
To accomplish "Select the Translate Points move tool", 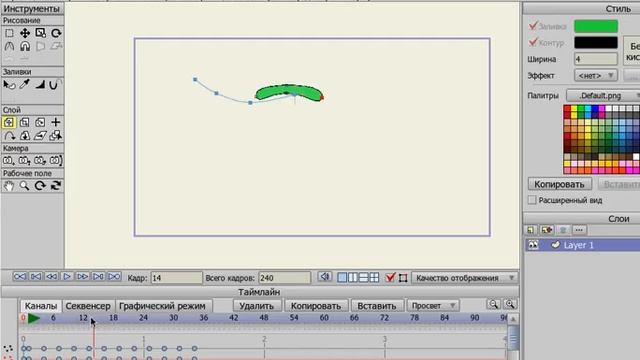I will click(25, 33).
